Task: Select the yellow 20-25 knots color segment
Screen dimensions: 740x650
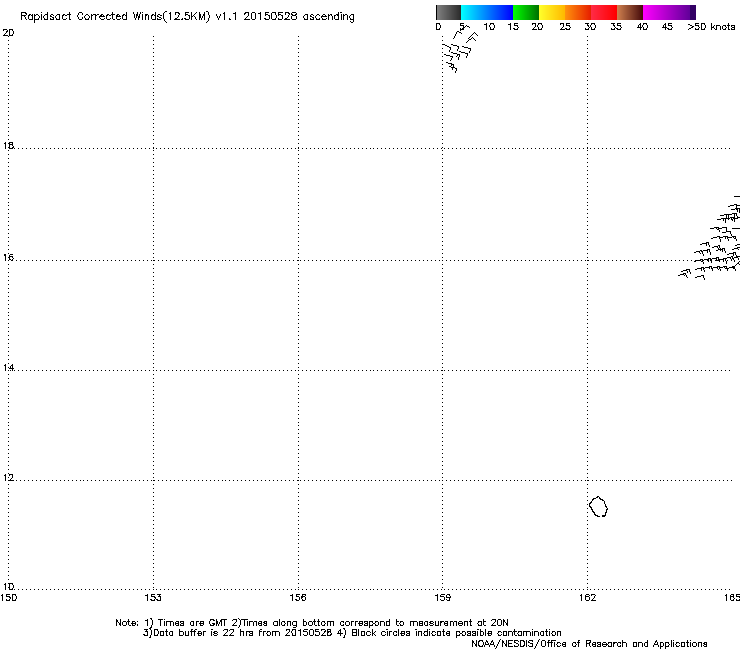Action: click(552, 12)
